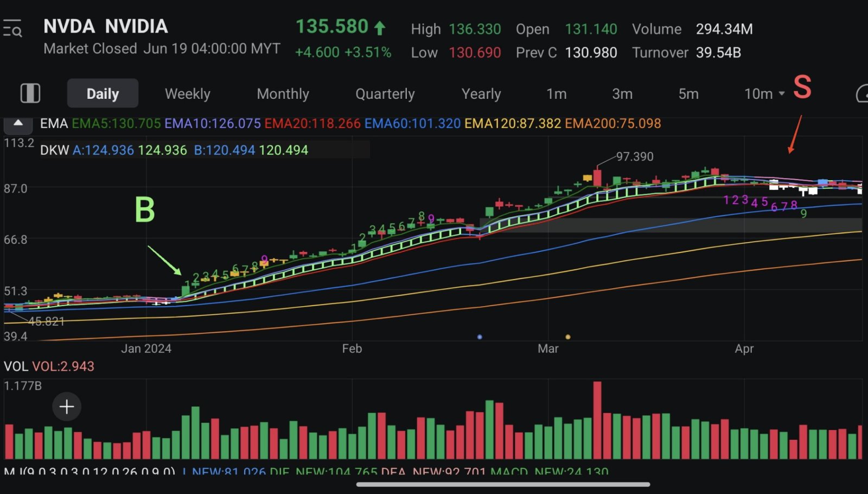Click the 45.821 low price marker
Screen dimensions: 868x494
tap(47, 321)
